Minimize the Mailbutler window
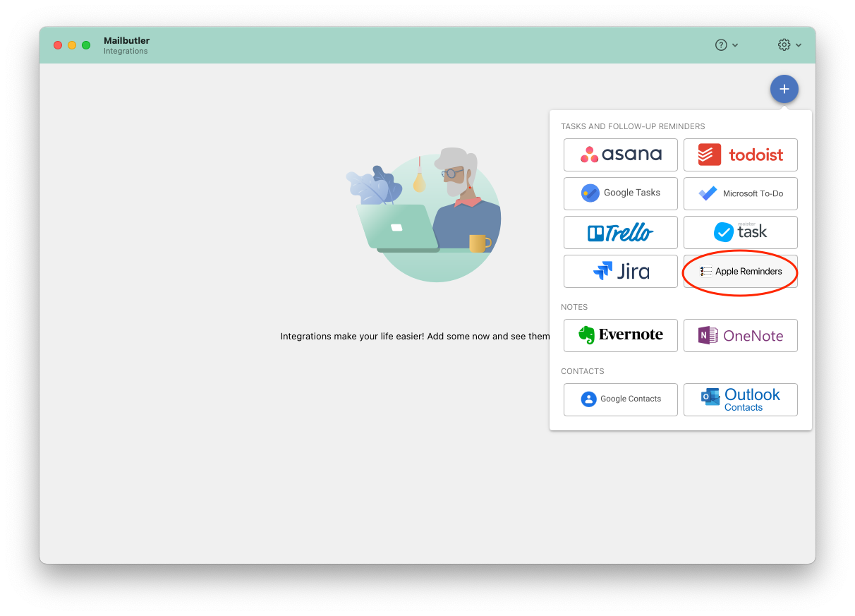 (x=72, y=45)
